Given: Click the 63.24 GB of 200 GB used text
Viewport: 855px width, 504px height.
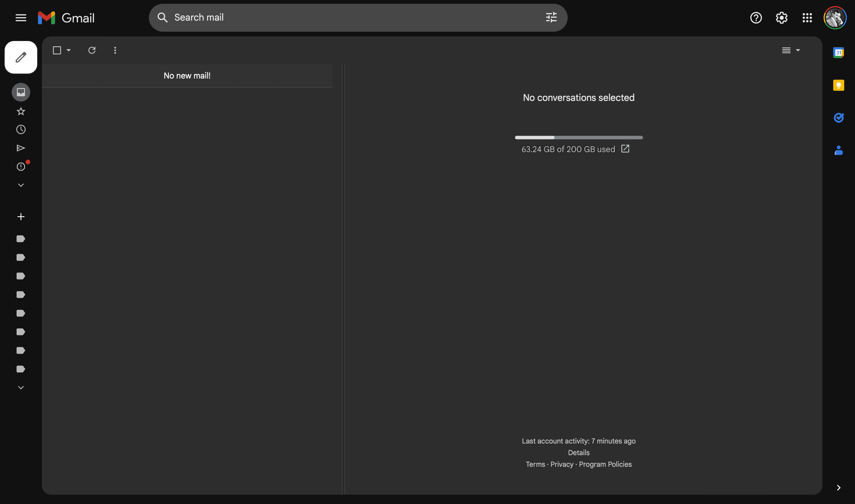Looking at the screenshot, I should tap(568, 149).
